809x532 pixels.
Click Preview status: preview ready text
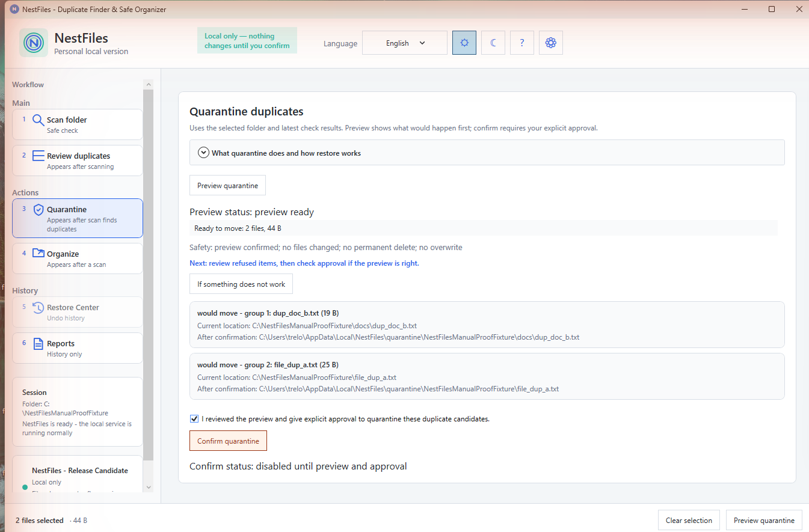coord(251,212)
